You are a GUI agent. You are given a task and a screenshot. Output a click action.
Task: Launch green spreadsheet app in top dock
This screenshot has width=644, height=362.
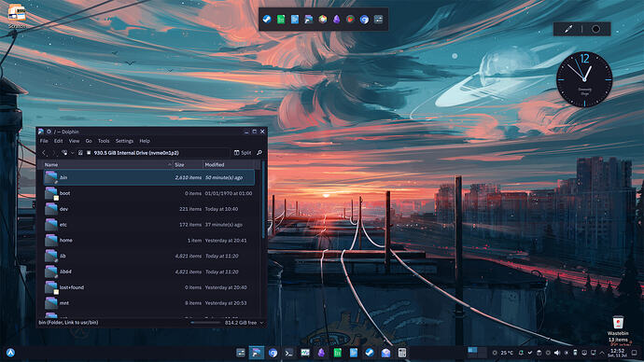281,20
